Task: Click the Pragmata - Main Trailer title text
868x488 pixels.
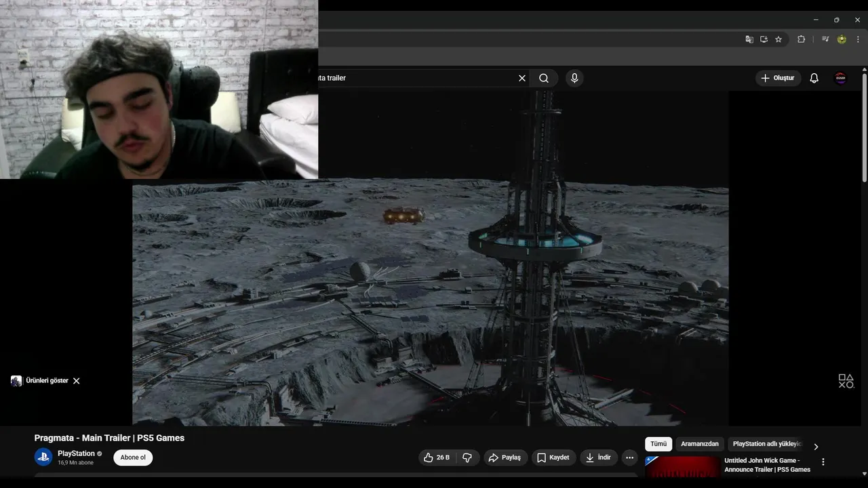Action: [109, 438]
